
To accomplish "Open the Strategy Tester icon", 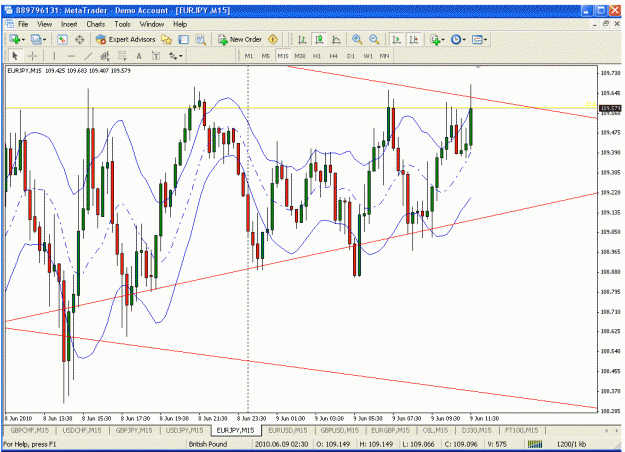I will [200, 39].
